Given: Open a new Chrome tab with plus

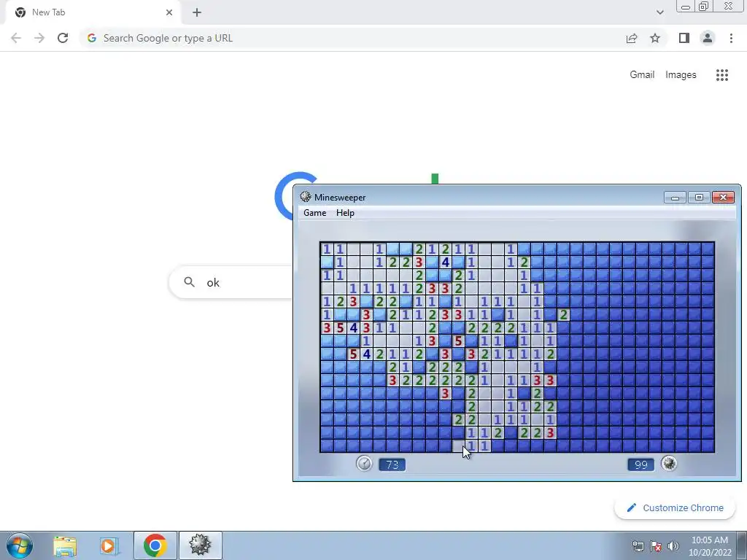Looking at the screenshot, I should click(x=197, y=12).
